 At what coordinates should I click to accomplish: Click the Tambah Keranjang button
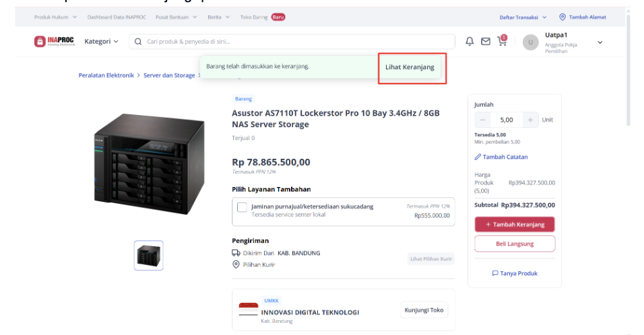pos(515,224)
